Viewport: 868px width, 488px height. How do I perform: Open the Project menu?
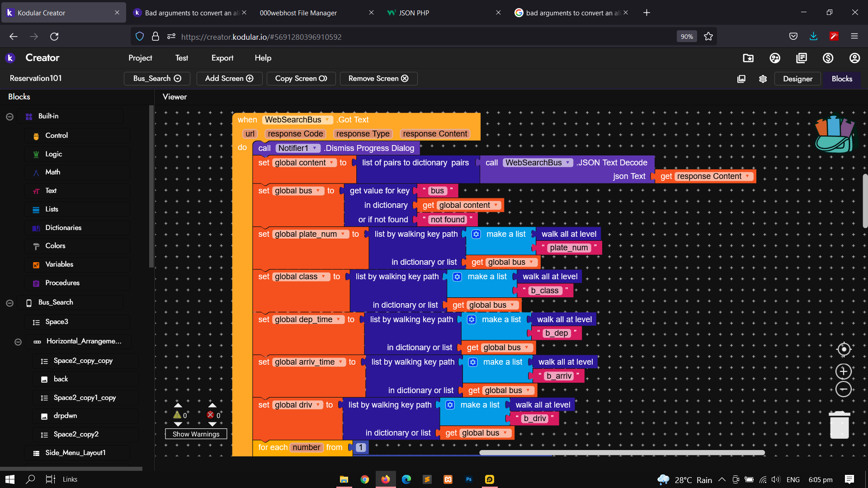(140, 58)
